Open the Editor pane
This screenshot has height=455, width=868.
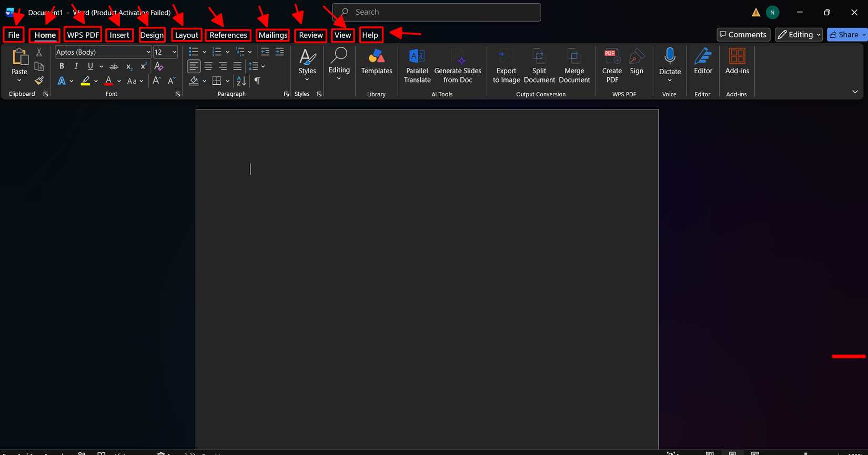[703, 62]
